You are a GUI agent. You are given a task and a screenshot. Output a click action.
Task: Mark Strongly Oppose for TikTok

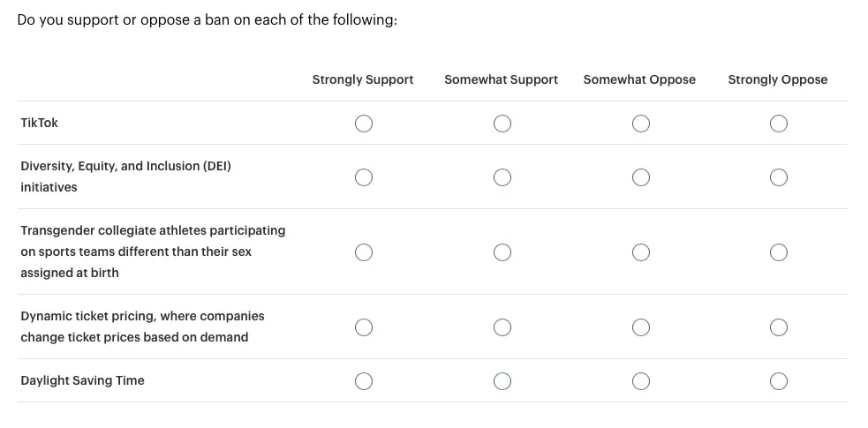pyautogui.click(x=778, y=124)
